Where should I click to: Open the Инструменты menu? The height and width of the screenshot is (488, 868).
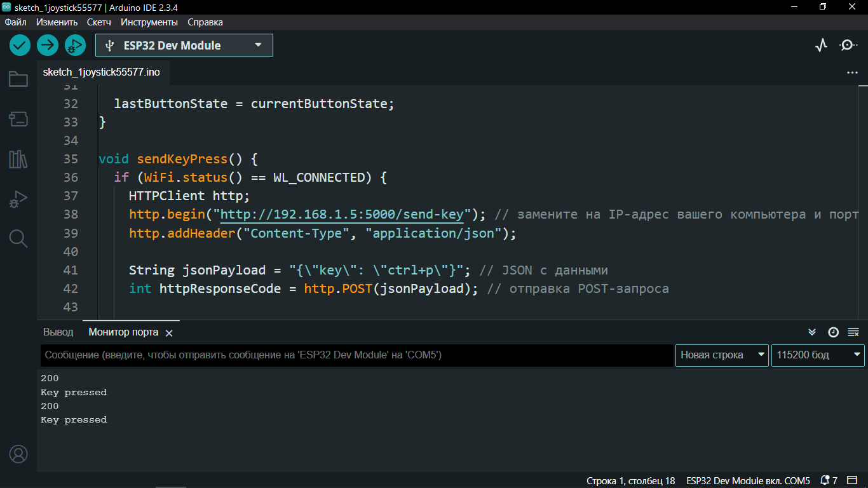pyautogui.click(x=149, y=22)
